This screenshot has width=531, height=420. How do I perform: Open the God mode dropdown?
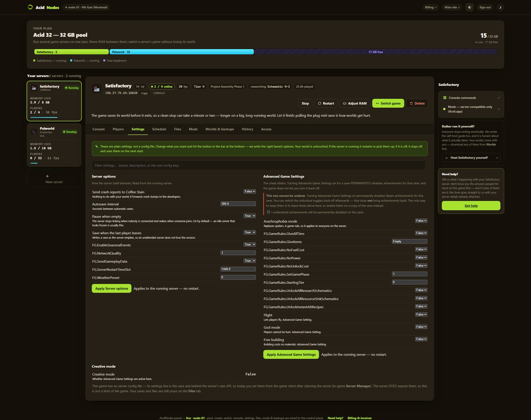(x=421, y=327)
